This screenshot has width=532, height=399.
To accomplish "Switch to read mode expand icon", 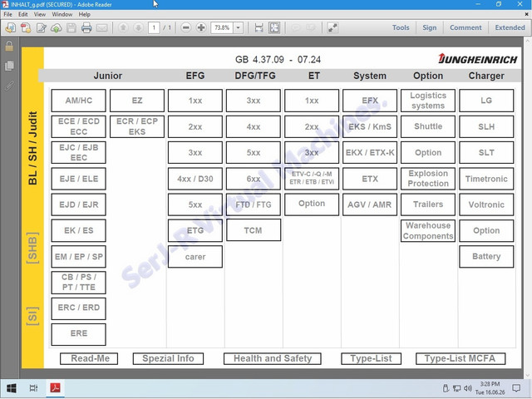I will tap(332, 27).
